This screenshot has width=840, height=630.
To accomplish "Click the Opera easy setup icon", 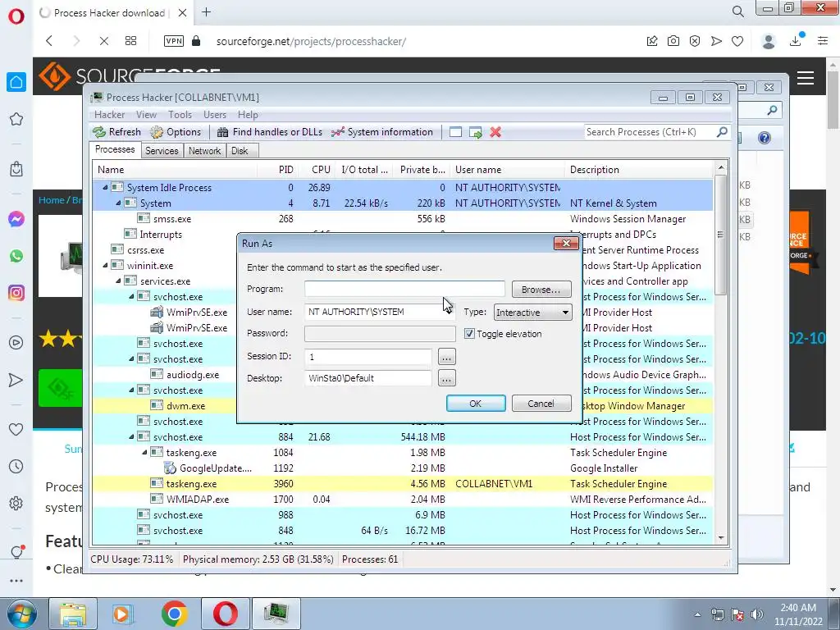I will (823, 41).
